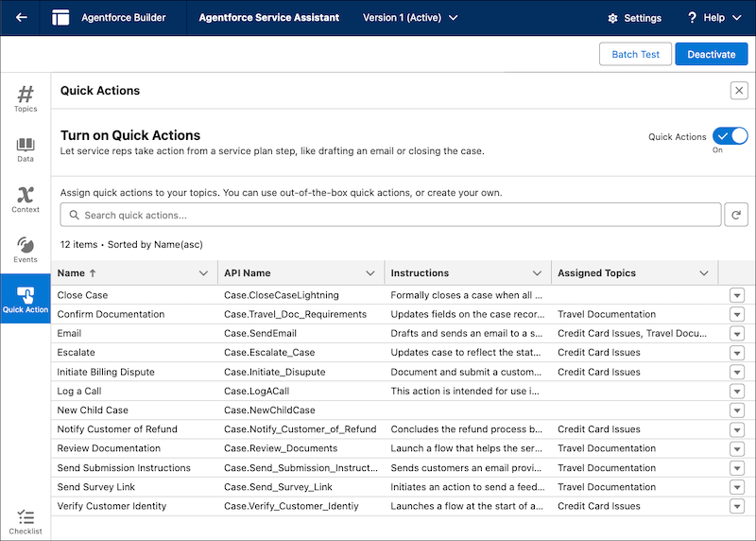Open row actions for Log a Call
The image size is (756, 541).
[x=737, y=391]
